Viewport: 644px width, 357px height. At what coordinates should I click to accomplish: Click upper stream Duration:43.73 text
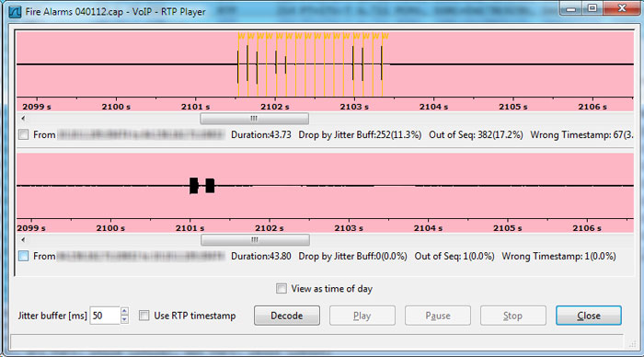click(x=261, y=134)
